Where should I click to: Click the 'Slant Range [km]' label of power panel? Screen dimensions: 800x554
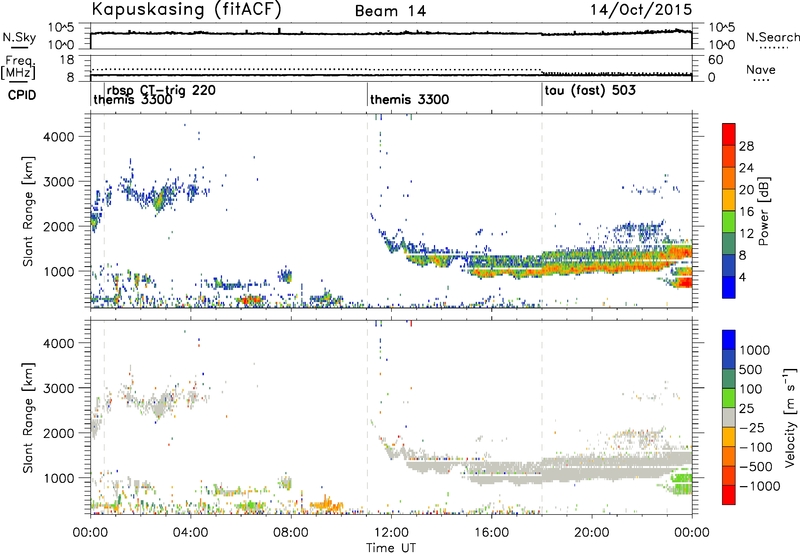tap(28, 211)
